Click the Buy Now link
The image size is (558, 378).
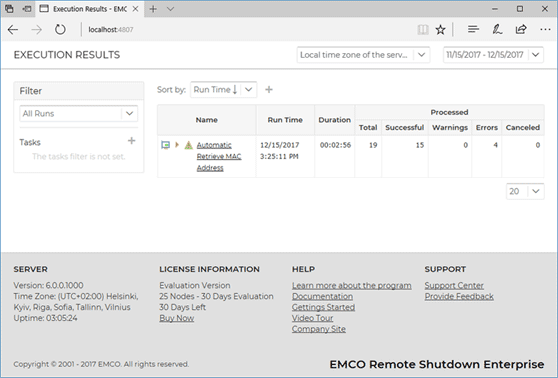tap(177, 318)
